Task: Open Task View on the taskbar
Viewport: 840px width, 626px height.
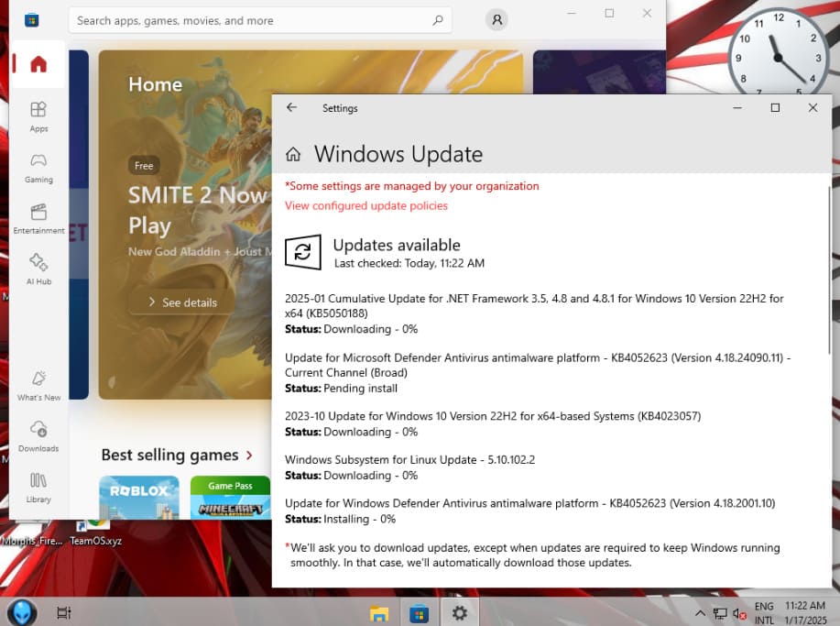Action: (64, 612)
